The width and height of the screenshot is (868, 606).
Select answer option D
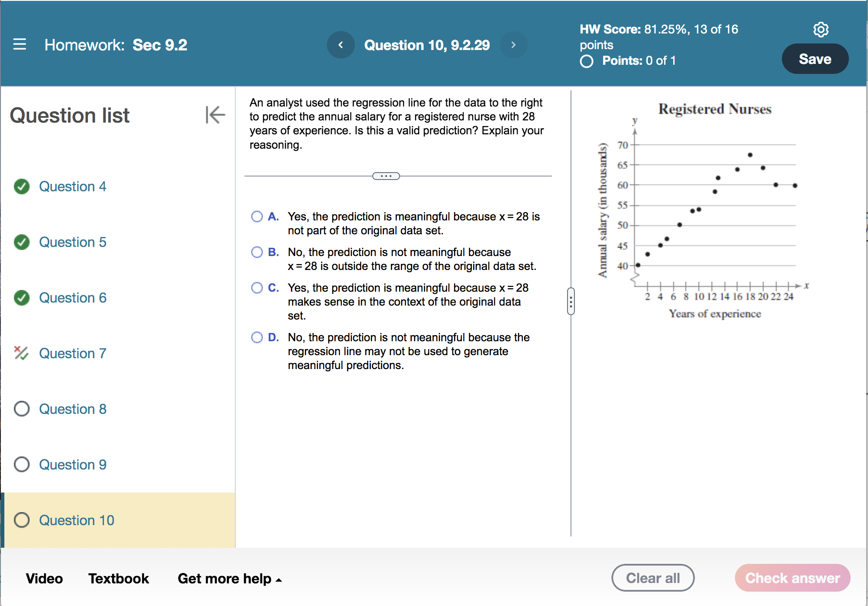(257, 337)
